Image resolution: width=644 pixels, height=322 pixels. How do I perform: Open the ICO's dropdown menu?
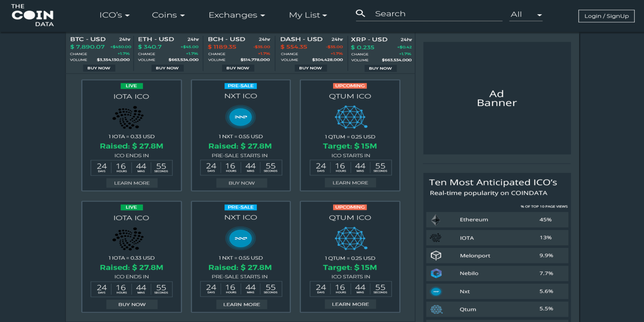(114, 15)
